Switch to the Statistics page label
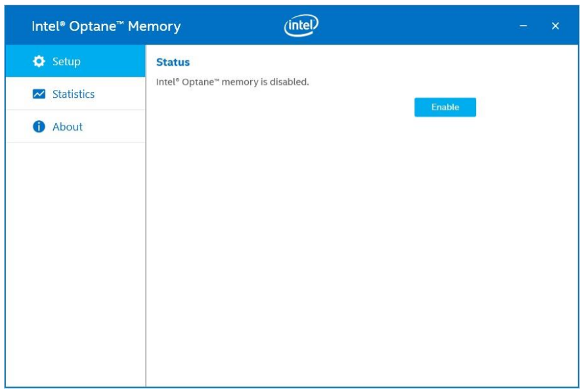This screenshot has width=583, height=392. (74, 94)
